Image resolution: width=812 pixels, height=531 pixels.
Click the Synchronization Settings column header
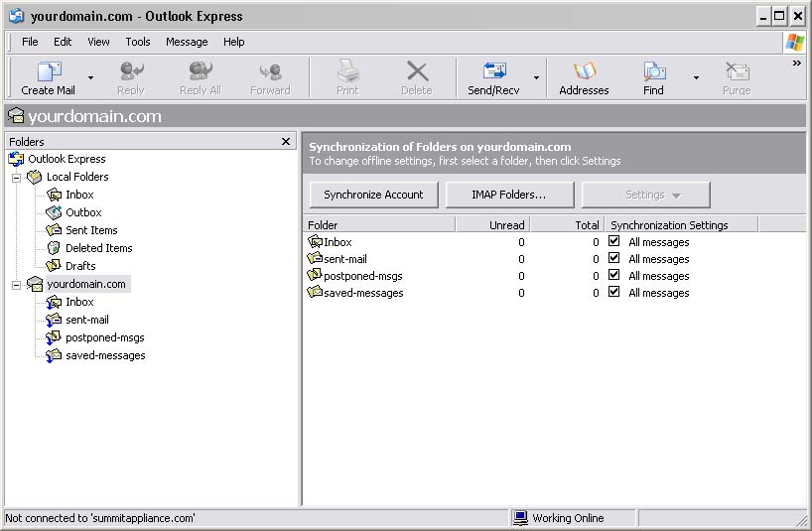pos(681,225)
